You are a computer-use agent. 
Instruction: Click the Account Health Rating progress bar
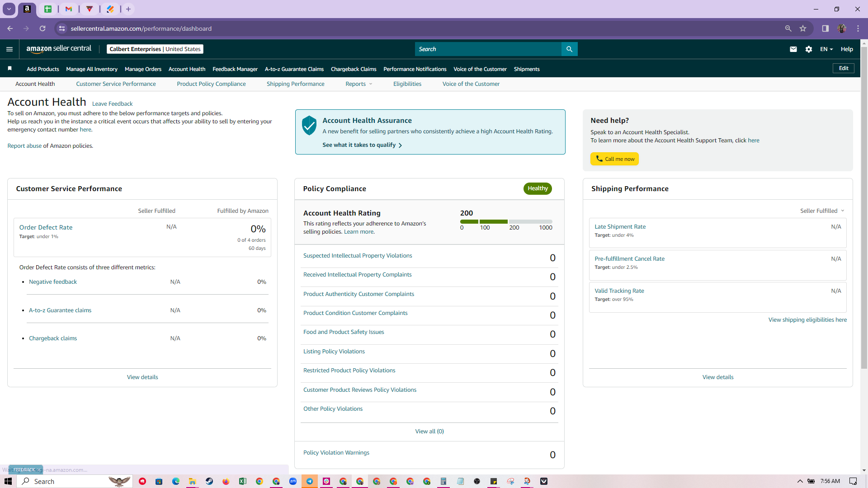click(506, 221)
